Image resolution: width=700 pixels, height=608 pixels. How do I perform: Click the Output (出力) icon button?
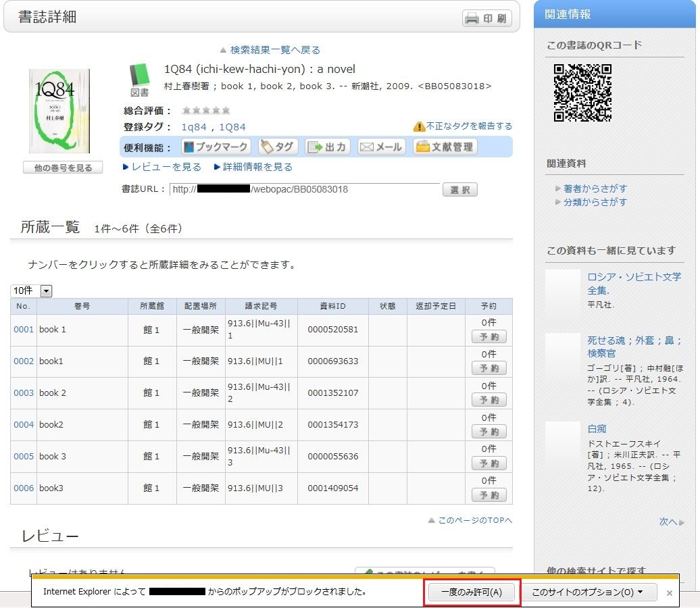pos(327,147)
